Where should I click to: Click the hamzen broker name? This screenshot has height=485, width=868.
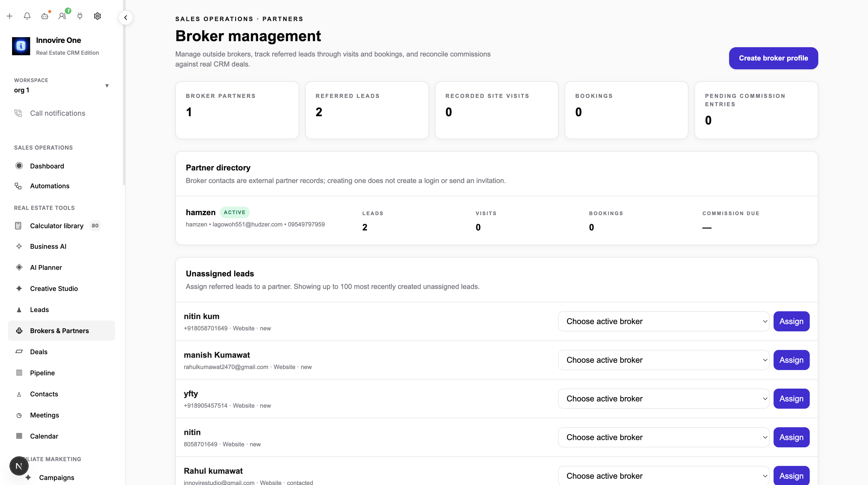click(x=200, y=213)
